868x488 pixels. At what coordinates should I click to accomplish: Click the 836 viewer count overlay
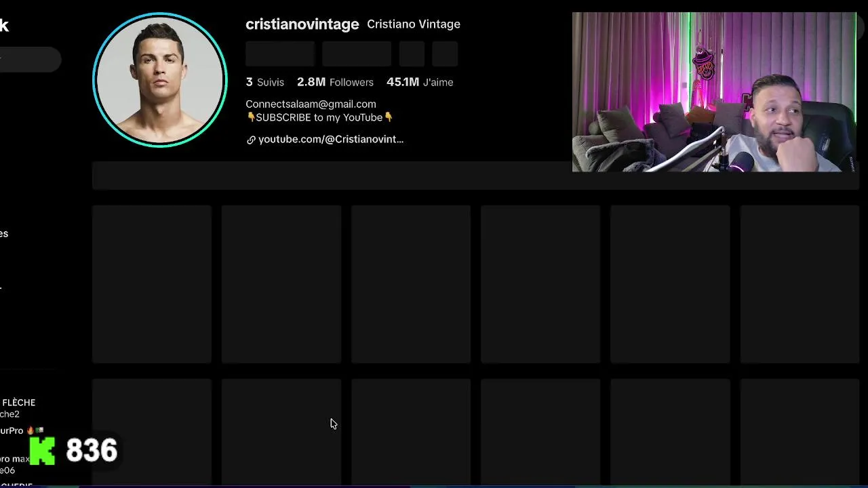click(92, 451)
